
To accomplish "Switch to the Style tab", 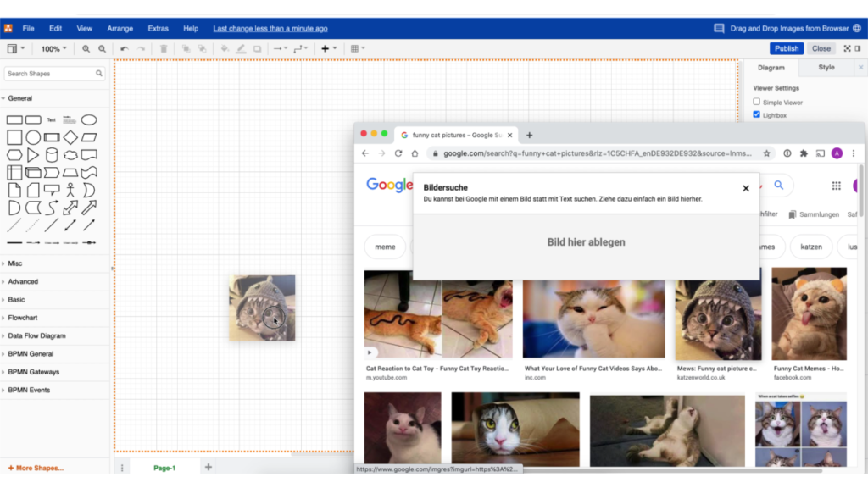I will [826, 68].
